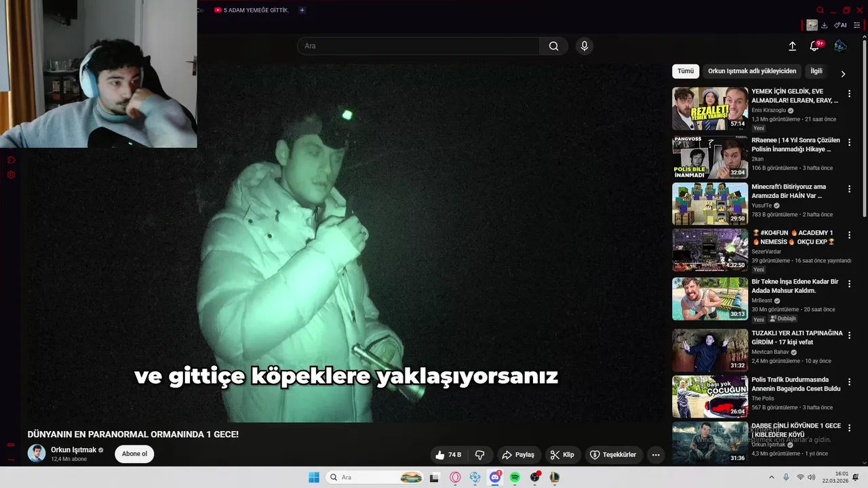The image size is (868, 488).
Task: Click the GX logo at sidebar bottom
Action: coord(11,445)
